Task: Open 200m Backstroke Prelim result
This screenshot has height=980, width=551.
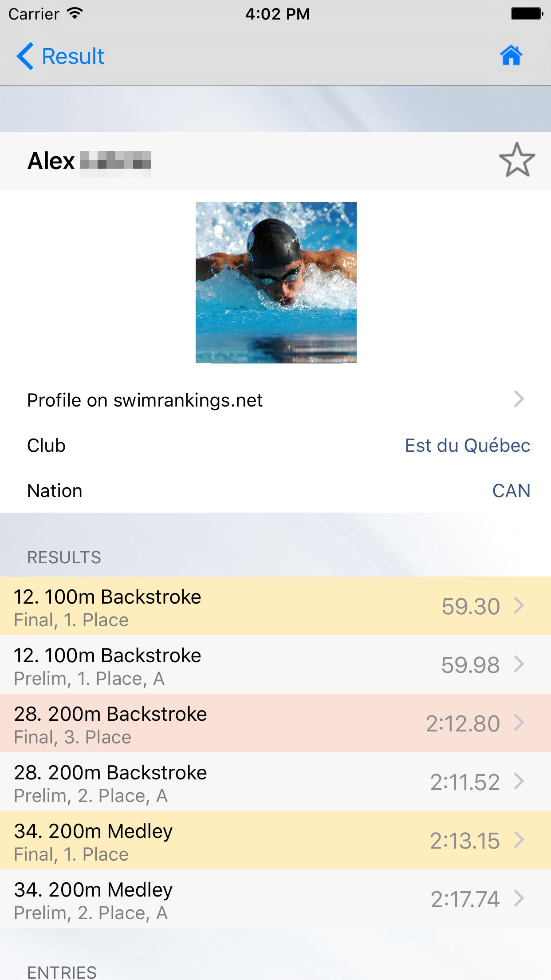Action: point(110,782)
